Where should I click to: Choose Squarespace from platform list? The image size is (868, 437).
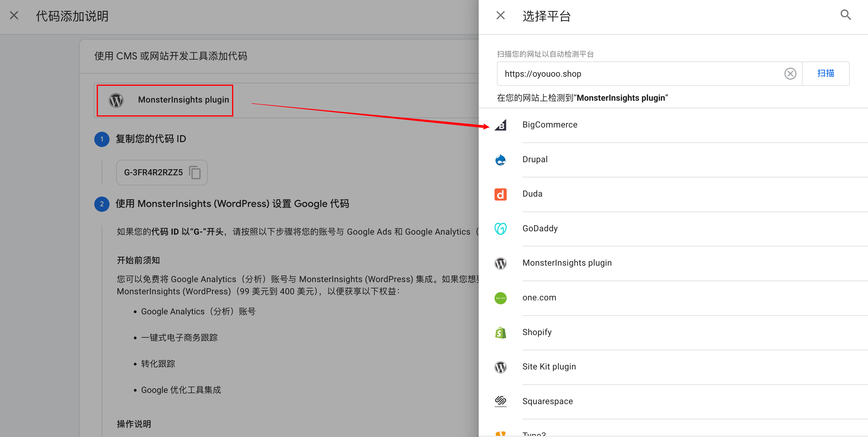547,402
